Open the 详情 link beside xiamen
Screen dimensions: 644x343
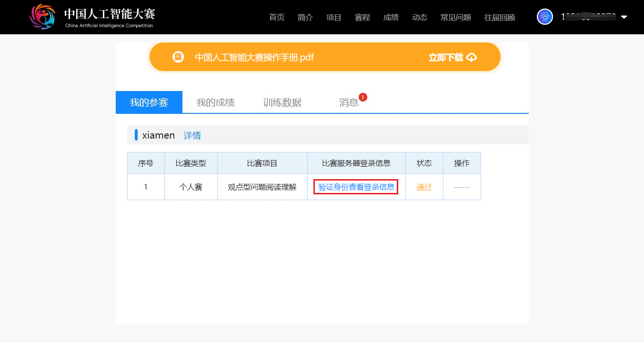[x=192, y=135]
